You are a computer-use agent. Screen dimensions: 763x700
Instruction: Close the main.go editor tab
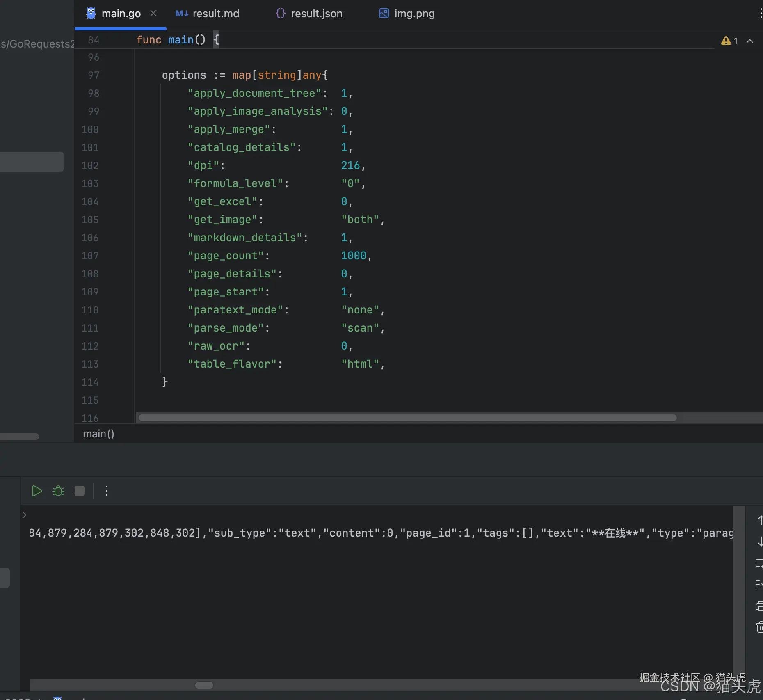pyautogui.click(x=153, y=14)
